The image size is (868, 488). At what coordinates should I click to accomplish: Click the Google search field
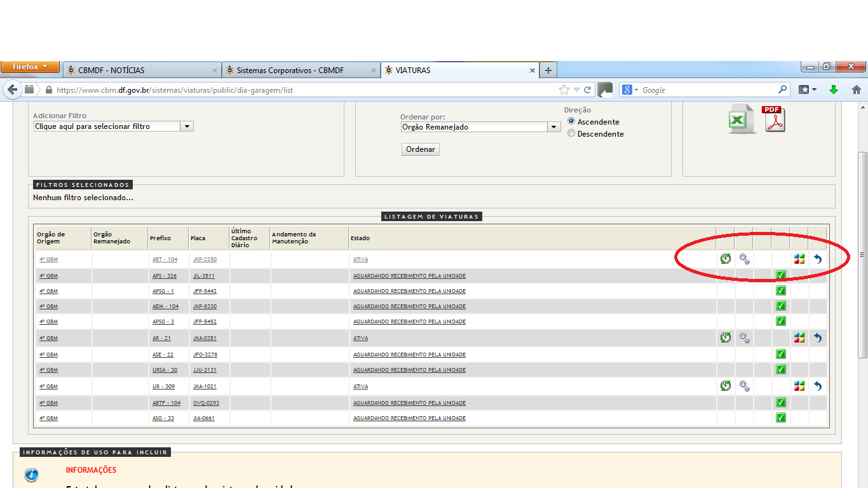(709, 90)
